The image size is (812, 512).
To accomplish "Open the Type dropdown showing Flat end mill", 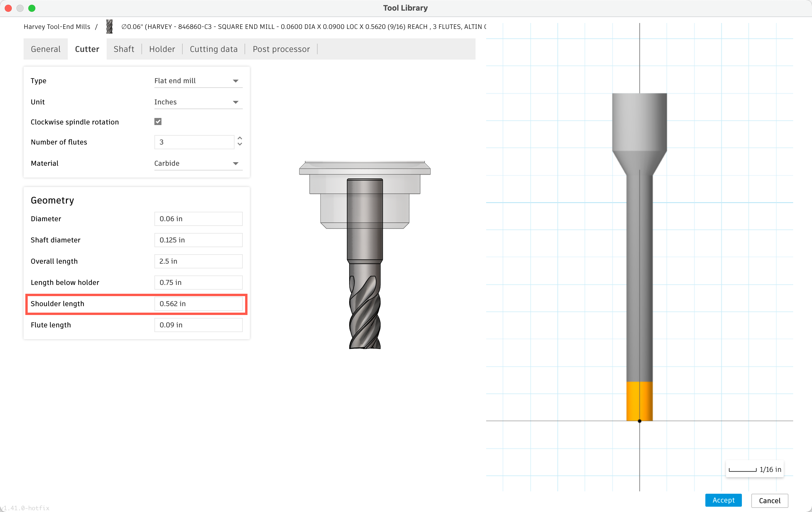I will click(198, 81).
